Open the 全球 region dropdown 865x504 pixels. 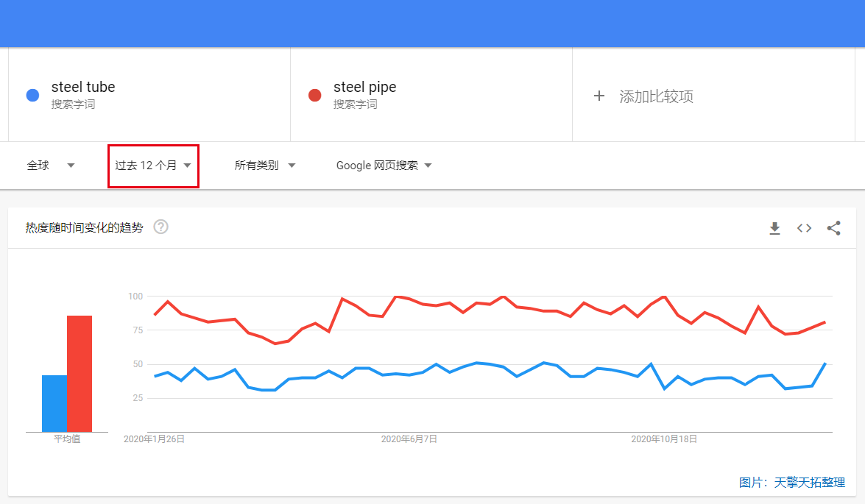click(x=51, y=166)
